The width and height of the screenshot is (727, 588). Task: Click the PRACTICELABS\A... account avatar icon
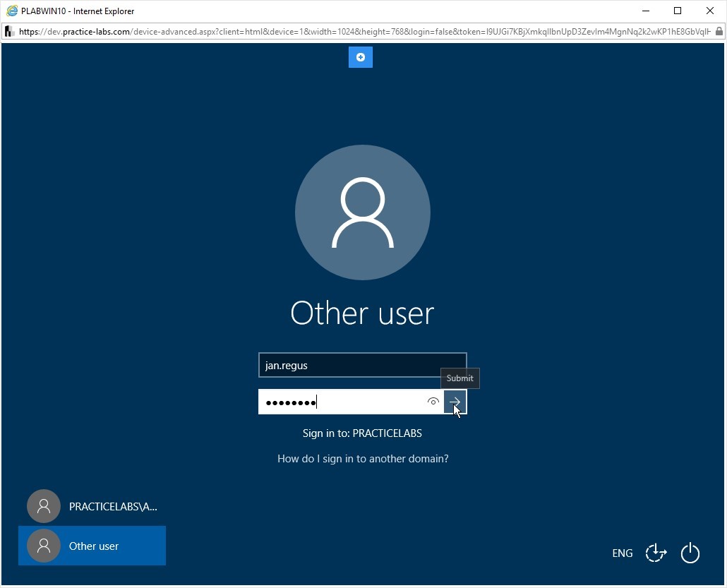click(x=44, y=506)
